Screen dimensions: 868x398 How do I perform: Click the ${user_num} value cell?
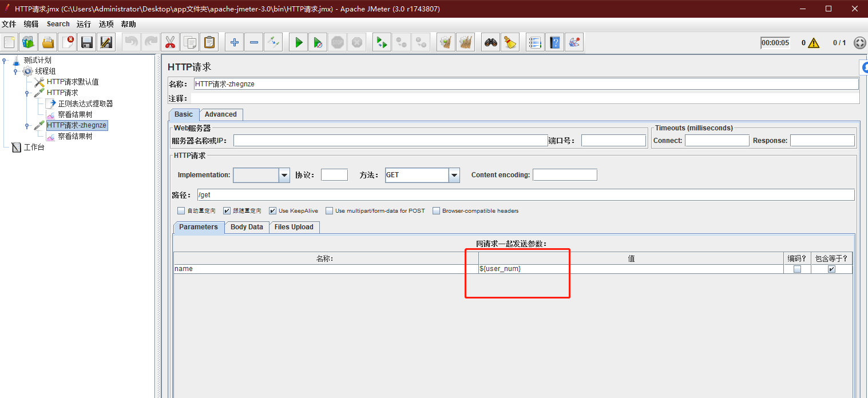pyautogui.click(x=631, y=269)
